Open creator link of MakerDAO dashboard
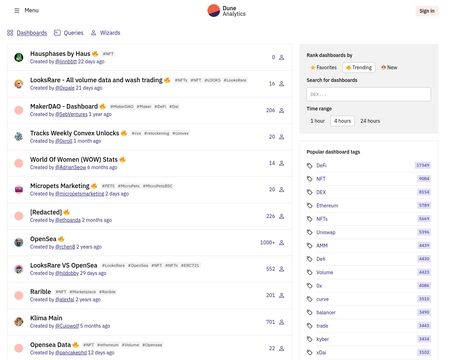The height and width of the screenshot is (360, 450). (x=71, y=114)
